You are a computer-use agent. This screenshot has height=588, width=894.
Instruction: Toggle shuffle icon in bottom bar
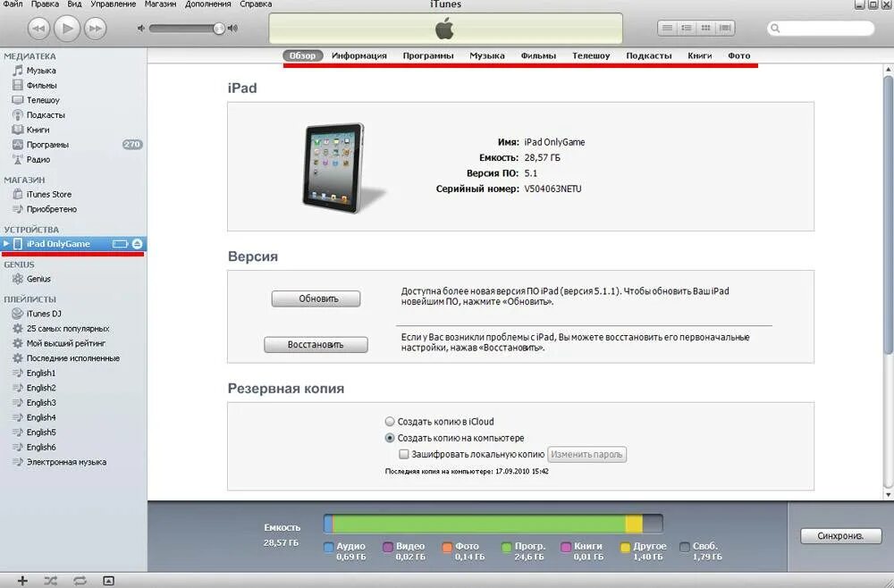click(51, 581)
